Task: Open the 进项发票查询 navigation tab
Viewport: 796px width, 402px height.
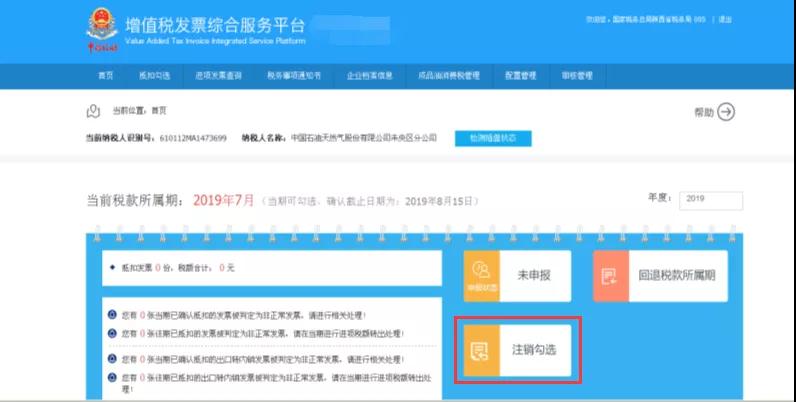Action: point(218,76)
